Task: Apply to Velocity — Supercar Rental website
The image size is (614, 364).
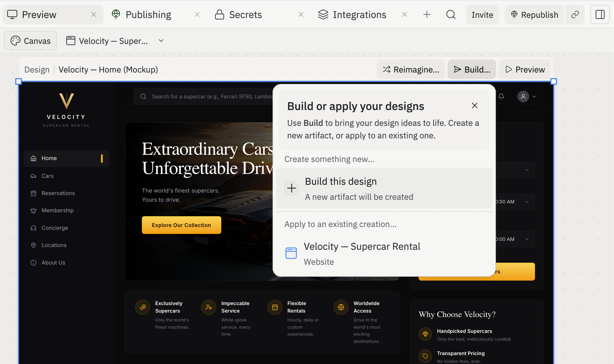Action: click(x=384, y=253)
